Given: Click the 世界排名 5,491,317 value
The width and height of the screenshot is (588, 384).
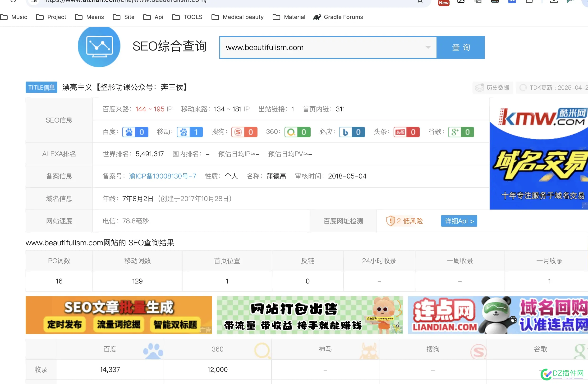Looking at the screenshot, I should tap(149, 154).
